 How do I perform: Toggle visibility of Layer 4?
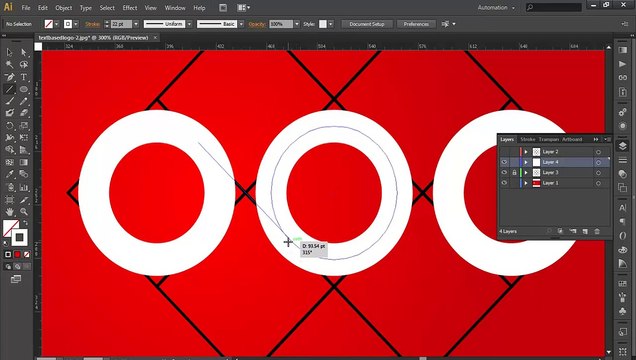(504, 162)
